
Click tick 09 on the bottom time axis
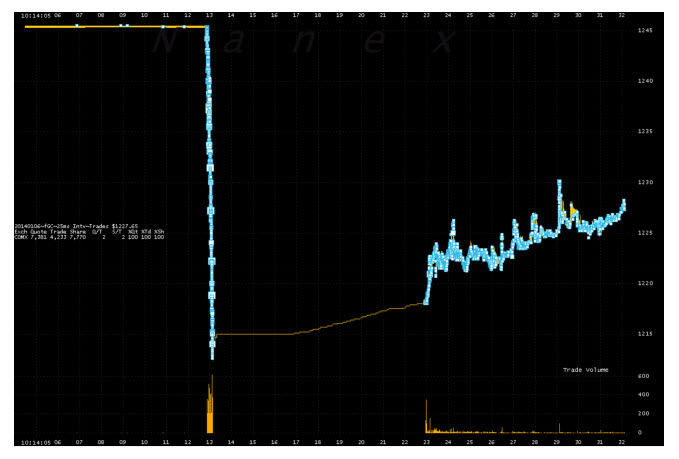click(x=123, y=442)
